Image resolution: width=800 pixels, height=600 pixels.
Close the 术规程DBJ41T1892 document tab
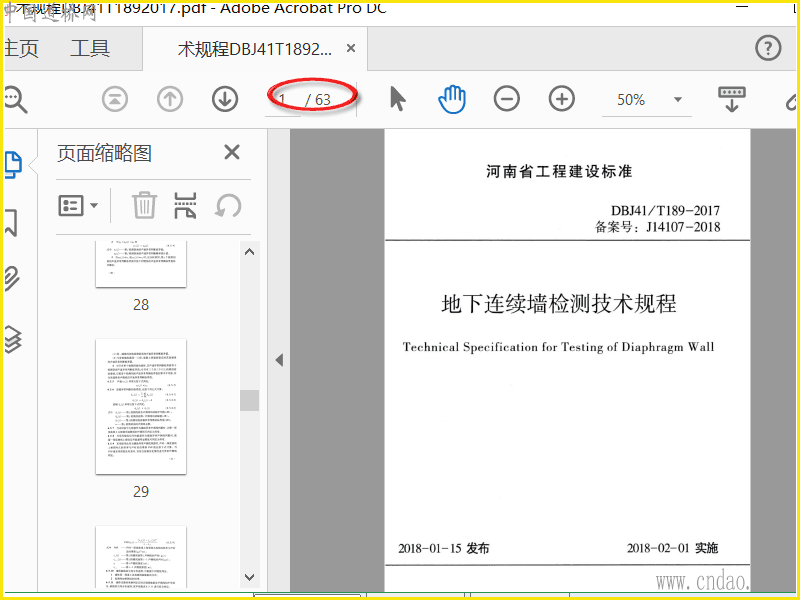click(x=351, y=48)
